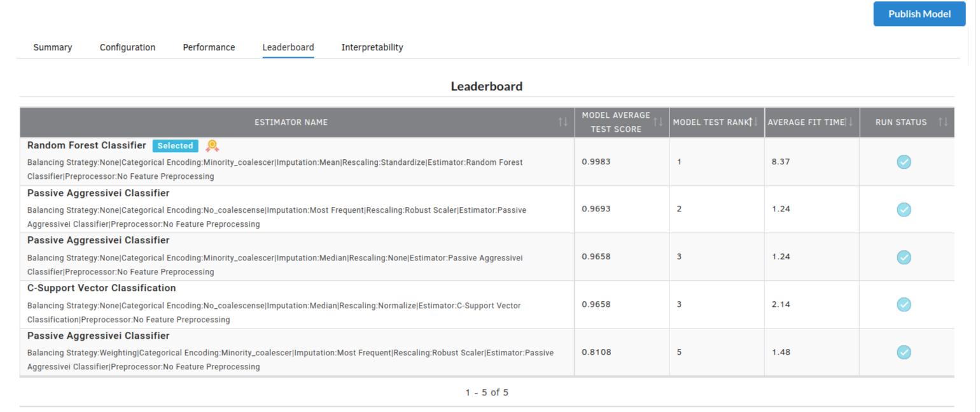980x412 pixels.
Task: Click run status checkmark for Passive Aggressivei 0.9658 row
Action: coord(904,257)
